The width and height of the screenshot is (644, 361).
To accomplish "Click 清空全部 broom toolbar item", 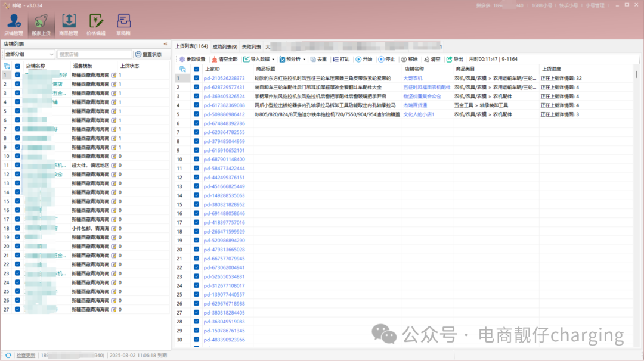I will click(x=224, y=59).
